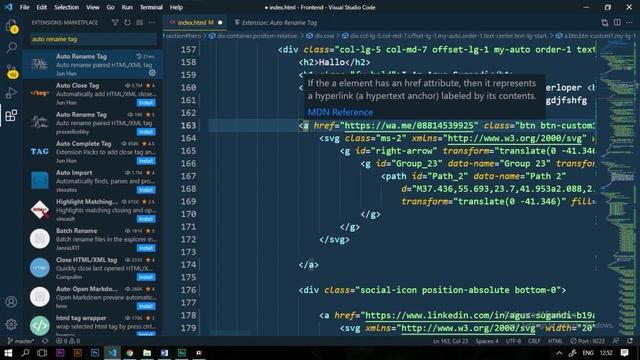Click the Windows taskbar search icon
This screenshot has width=640, height=360.
pyautogui.click(x=25, y=353)
